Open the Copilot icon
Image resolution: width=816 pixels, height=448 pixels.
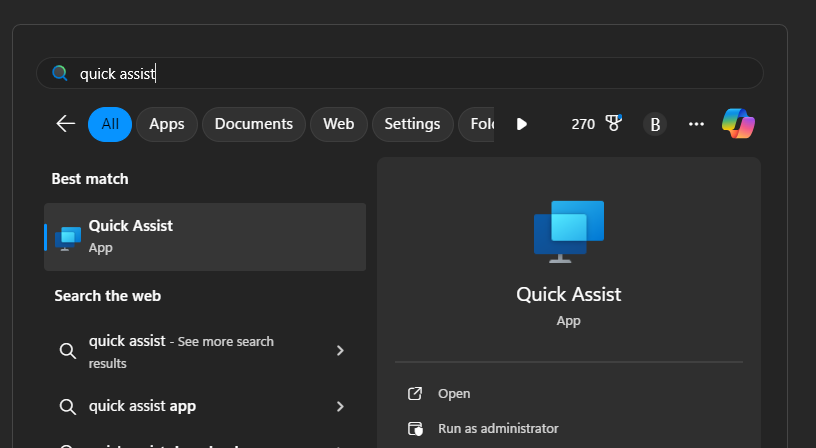point(738,124)
